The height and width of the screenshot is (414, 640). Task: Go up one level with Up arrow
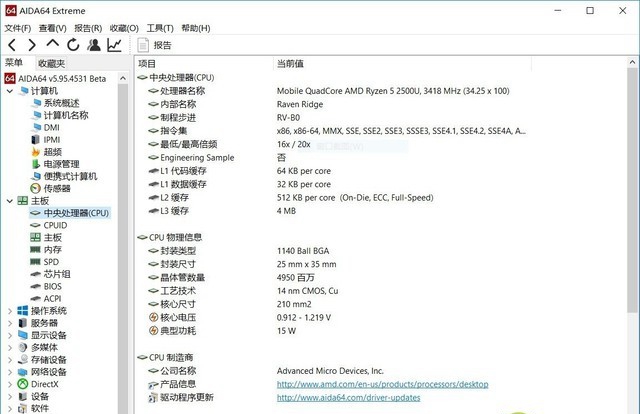click(x=53, y=45)
